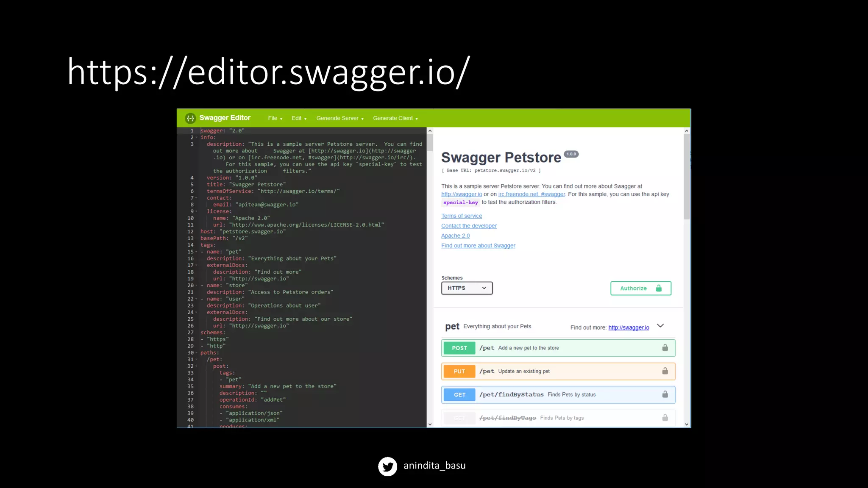Fold the externalDocs block at line 17
The height and width of the screenshot is (488, 868).
tap(196, 266)
